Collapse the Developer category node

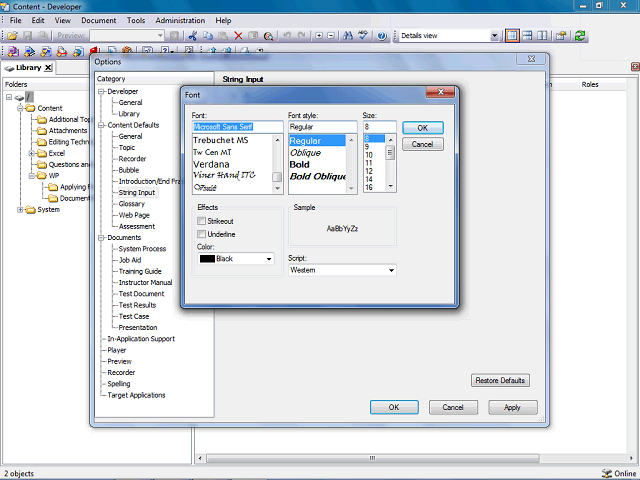tap(101, 92)
